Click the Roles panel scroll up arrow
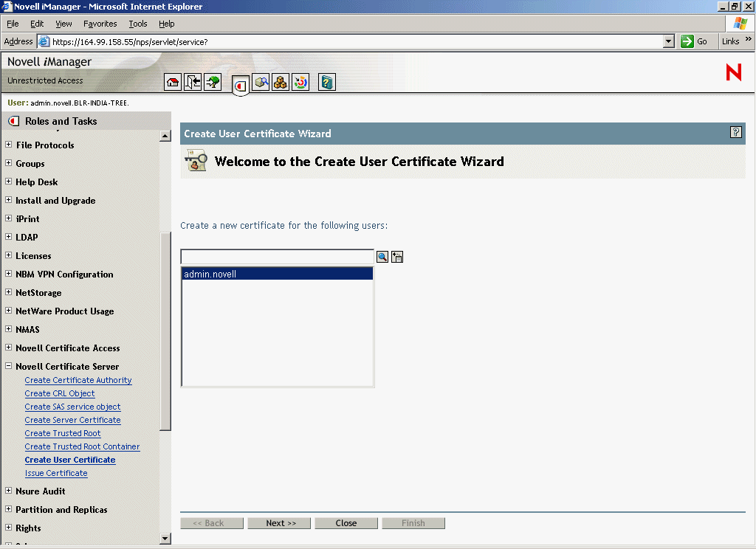 pyautogui.click(x=165, y=136)
